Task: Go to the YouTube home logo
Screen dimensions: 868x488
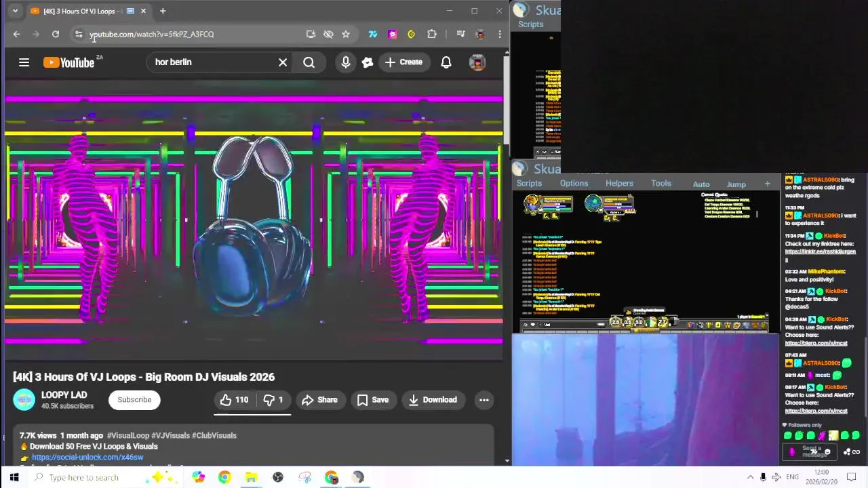Action: click(x=69, y=62)
